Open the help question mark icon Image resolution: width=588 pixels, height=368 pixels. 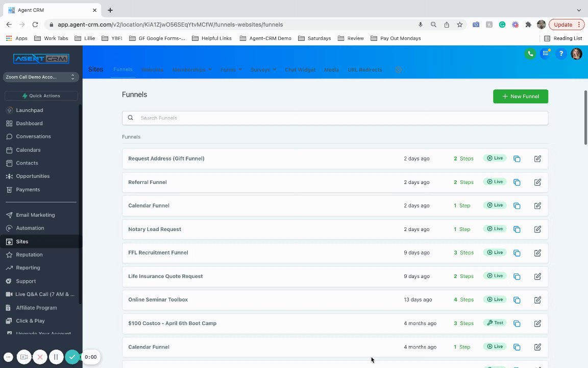(x=561, y=54)
